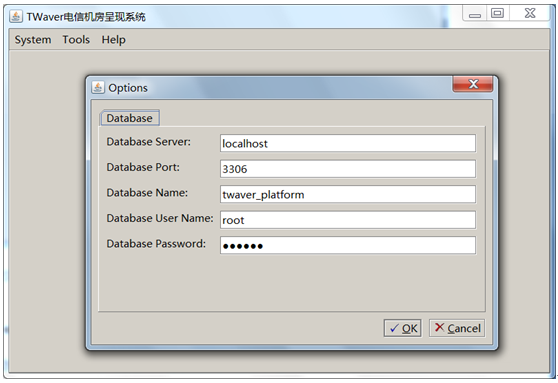Dismiss dialog using the Cancel button
558x383 pixels.
pos(457,328)
